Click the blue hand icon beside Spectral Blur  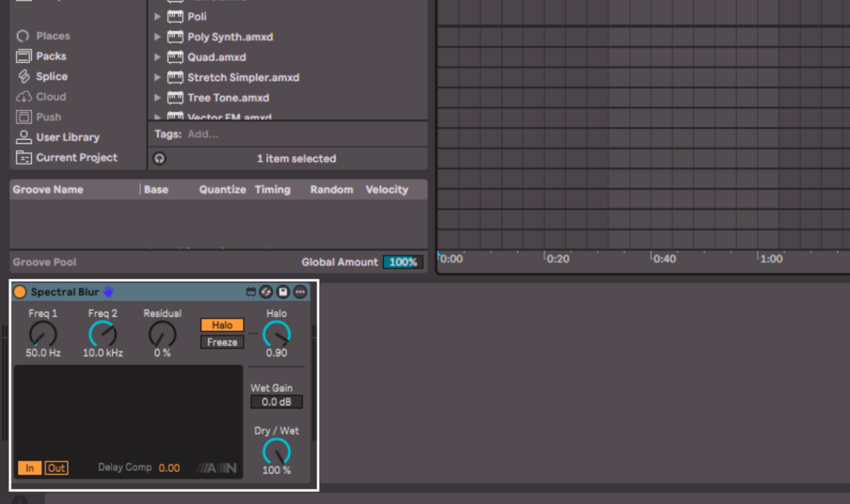point(108,292)
